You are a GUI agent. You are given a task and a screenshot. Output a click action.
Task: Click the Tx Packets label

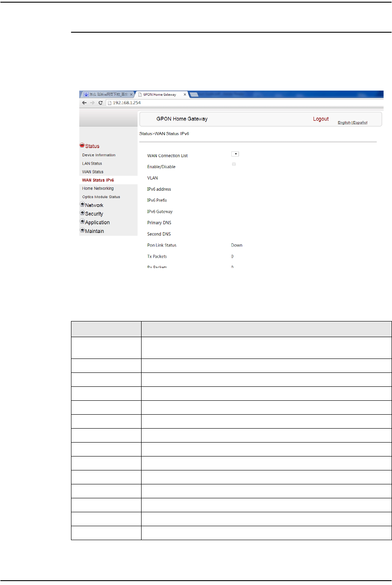point(157,257)
